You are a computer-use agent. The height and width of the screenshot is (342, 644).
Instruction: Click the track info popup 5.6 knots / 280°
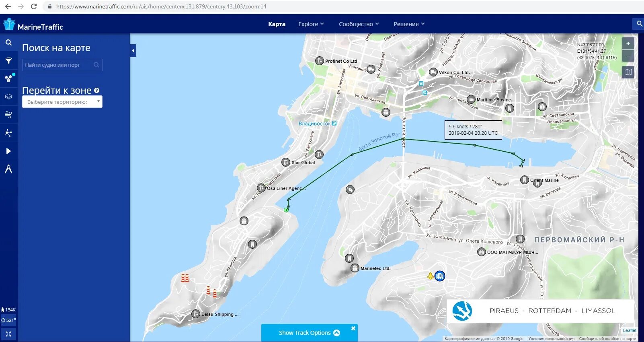pos(473,130)
